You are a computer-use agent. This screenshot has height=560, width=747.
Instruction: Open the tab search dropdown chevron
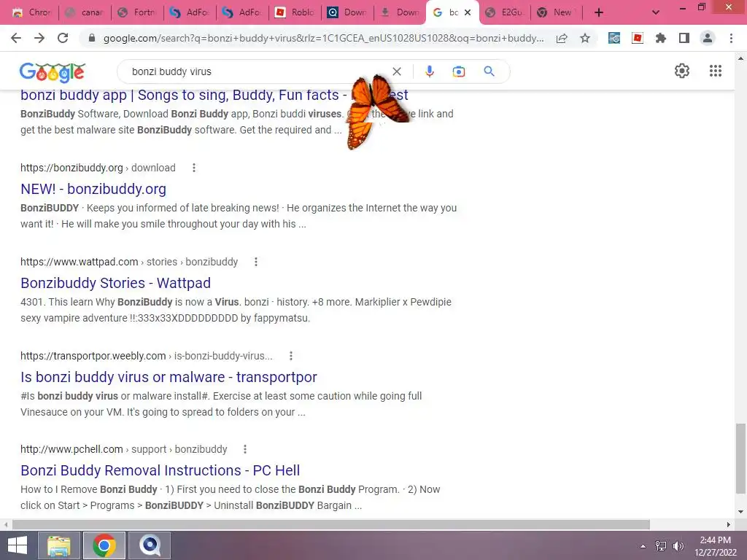pyautogui.click(x=656, y=12)
